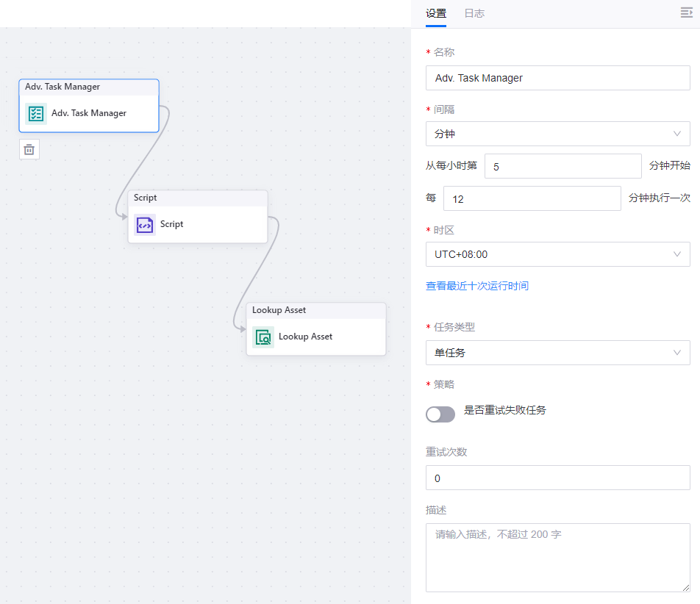Click the interval input showing 12

click(x=532, y=198)
